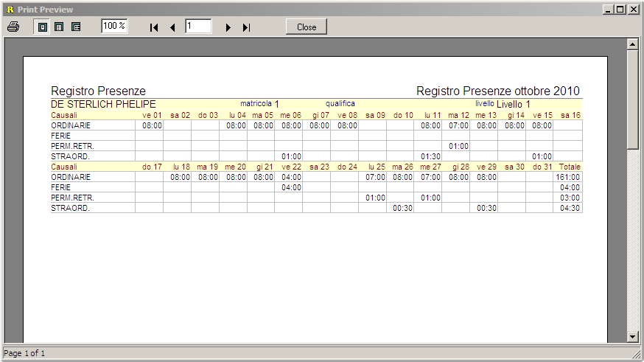Click employee name 'DE STERLICH PHELIPE'
The width and height of the screenshot is (644, 362).
coord(103,105)
